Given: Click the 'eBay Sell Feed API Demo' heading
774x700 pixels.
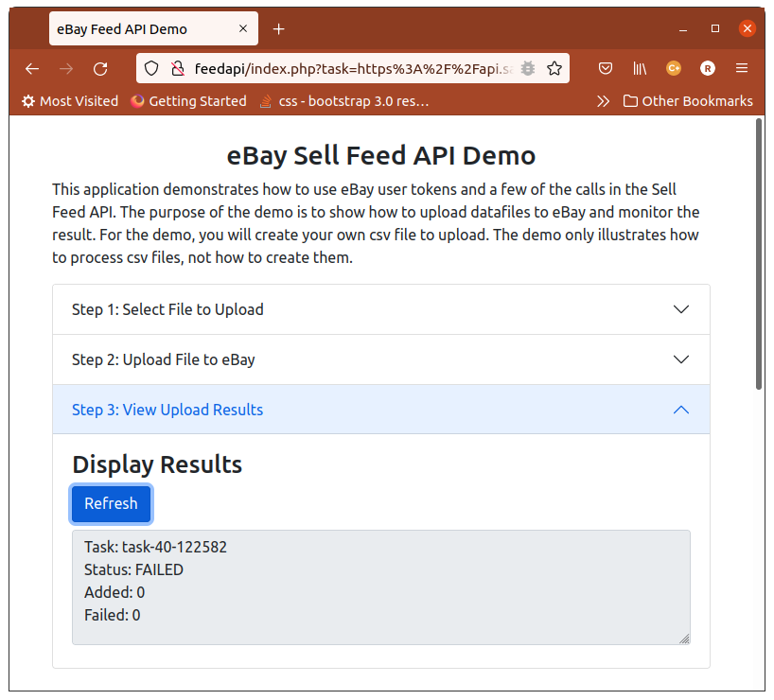Looking at the screenshot, I should (x=381, y=156).
